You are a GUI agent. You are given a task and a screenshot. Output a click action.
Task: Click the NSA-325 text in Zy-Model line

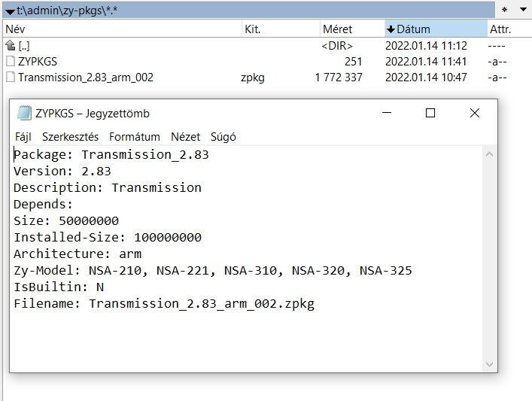386,270
